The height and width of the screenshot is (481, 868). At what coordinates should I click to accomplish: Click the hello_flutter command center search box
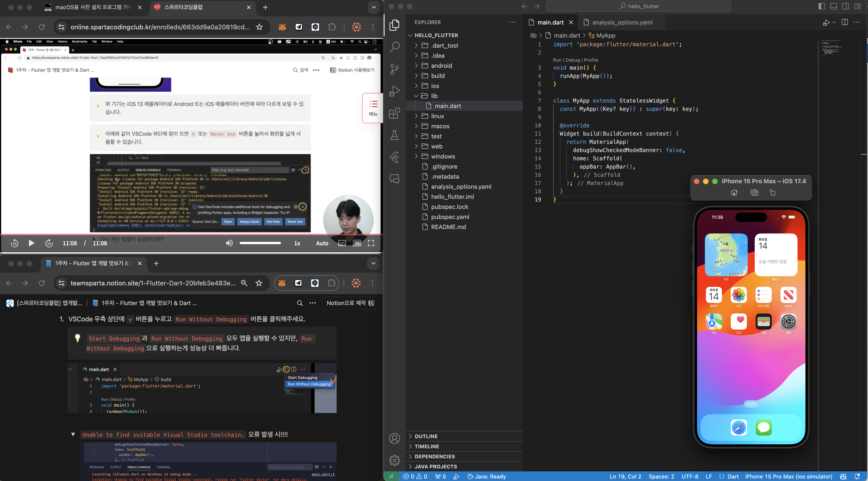click(x=639, y=6)
